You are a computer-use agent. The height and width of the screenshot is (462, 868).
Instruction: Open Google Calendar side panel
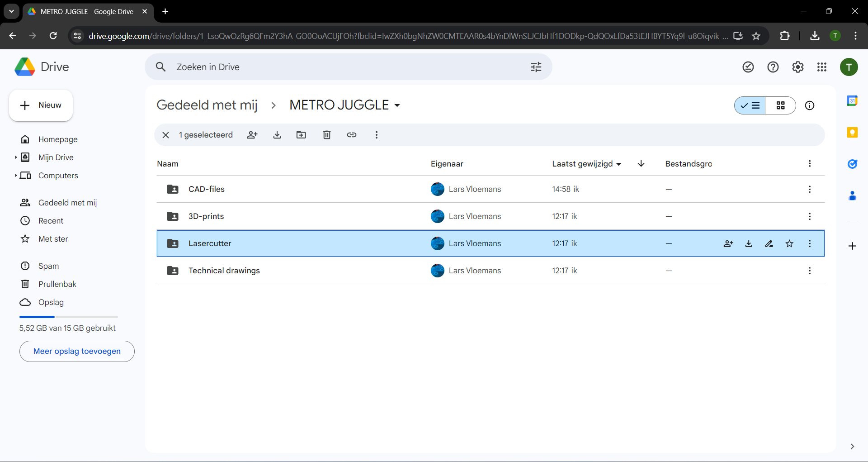[x=852, y=100]
